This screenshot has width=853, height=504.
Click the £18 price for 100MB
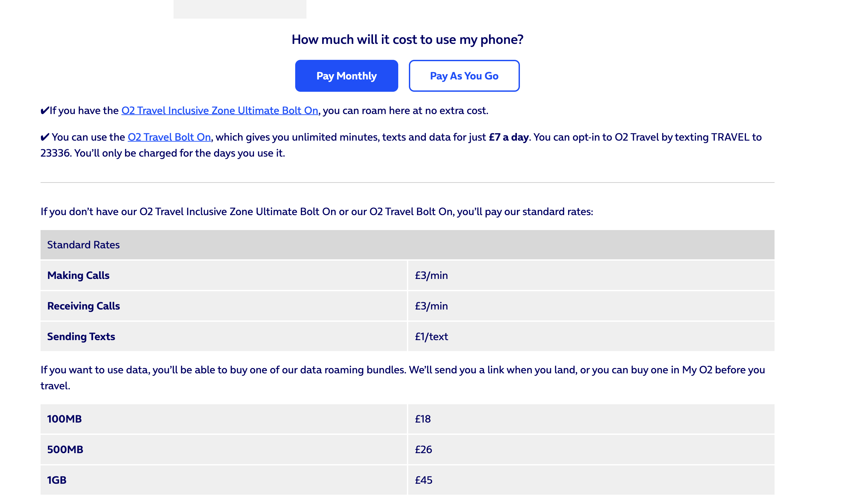[422, 419]
